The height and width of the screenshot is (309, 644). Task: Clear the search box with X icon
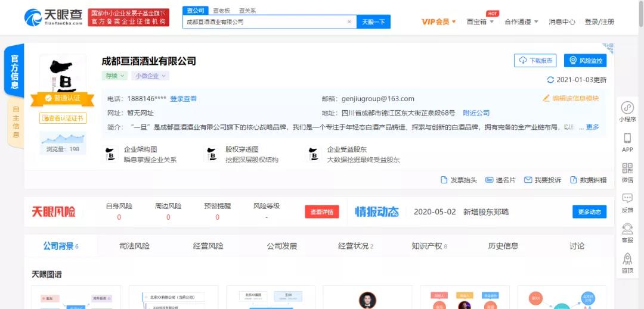[x=349, y=22]
